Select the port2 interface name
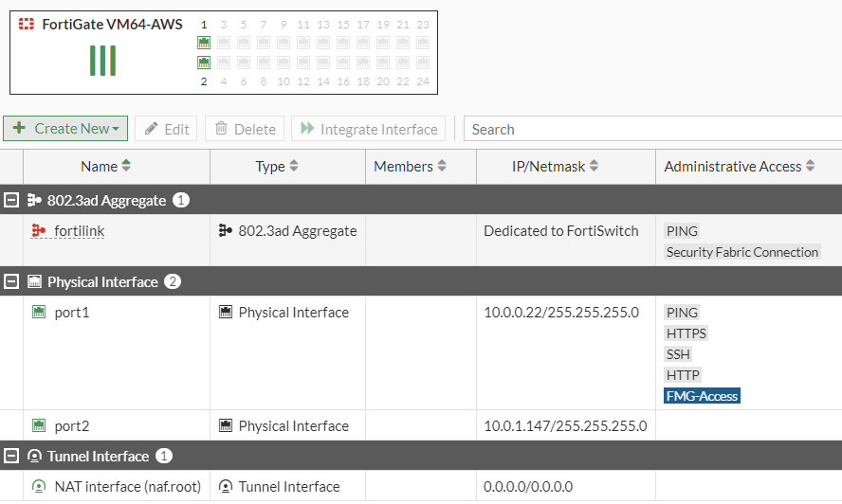The width and height of the screenshot is (842, 504). 72,426
